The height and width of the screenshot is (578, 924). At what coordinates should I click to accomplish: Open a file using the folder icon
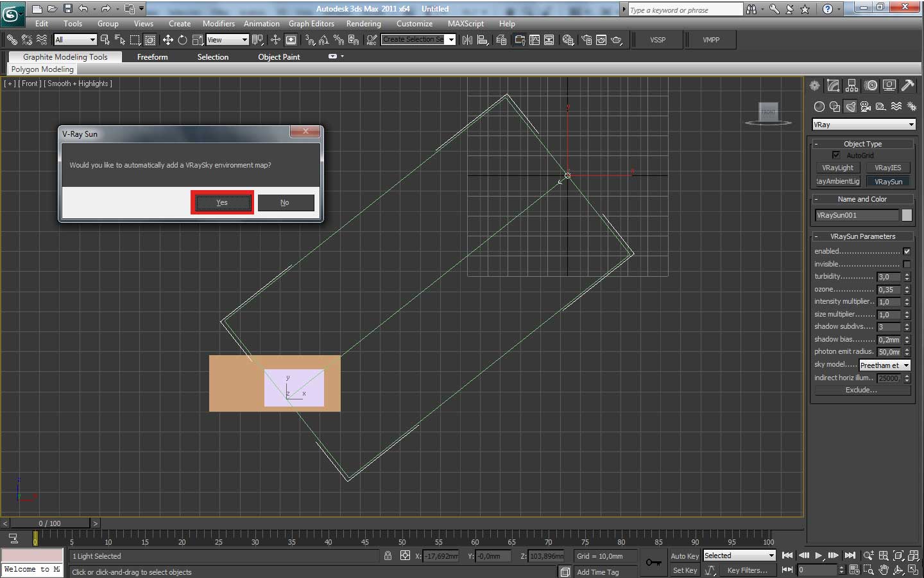pyautogui.click(x=53, y=9)
